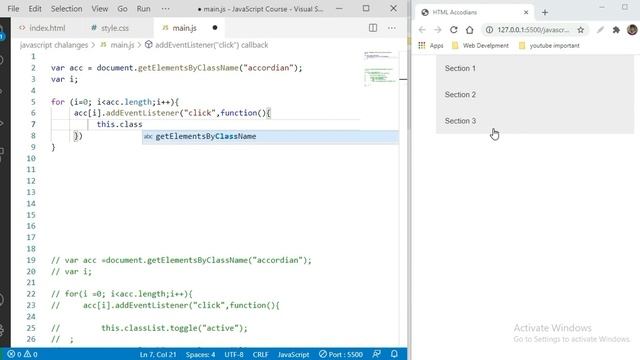Click Port : 5500 Live Server button
Viewport: 640px width, 360px height.
[x=341, y=354]
